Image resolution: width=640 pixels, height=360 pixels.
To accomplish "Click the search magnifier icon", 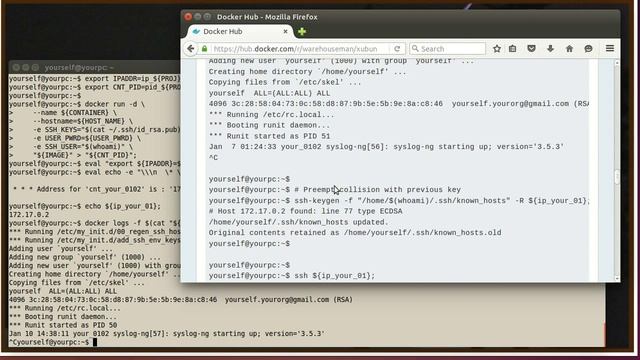I will tap(415, 49).
